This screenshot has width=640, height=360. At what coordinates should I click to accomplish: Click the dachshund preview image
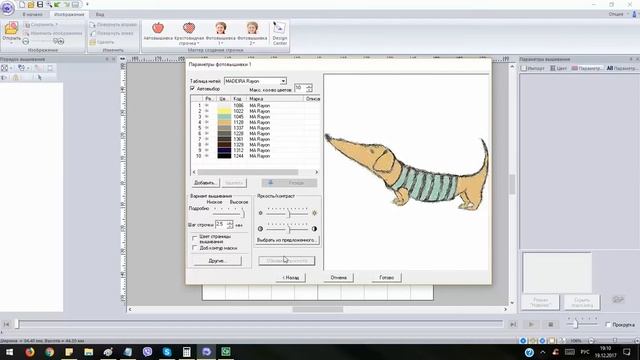[x=407, y=173]
